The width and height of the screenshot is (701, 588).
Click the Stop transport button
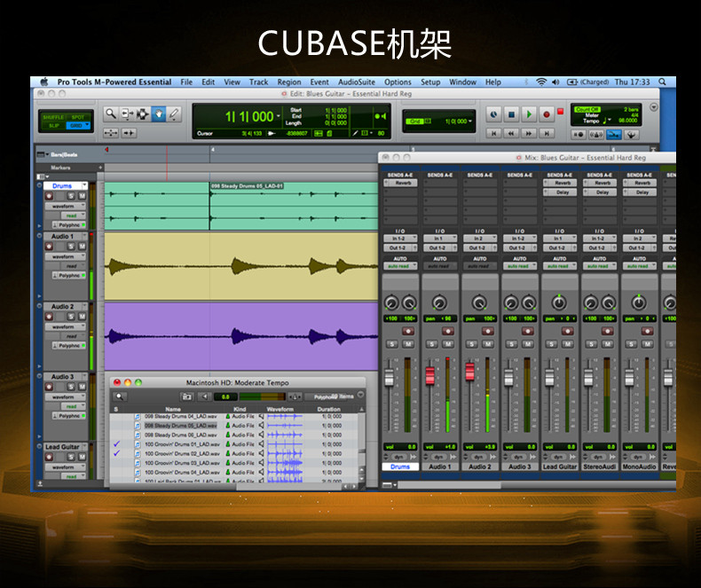[511, 114]
